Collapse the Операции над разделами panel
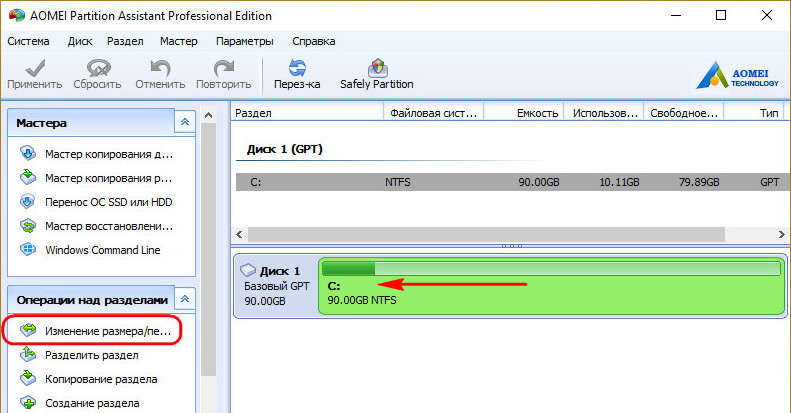Viewport: 791px width, 413px height. coord(185,299)
